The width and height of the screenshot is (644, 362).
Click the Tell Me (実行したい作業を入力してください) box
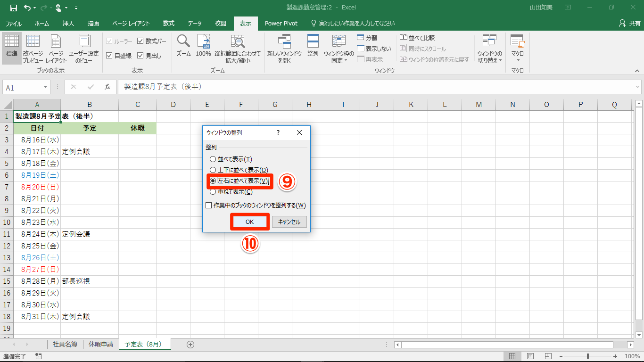(353, 23)
